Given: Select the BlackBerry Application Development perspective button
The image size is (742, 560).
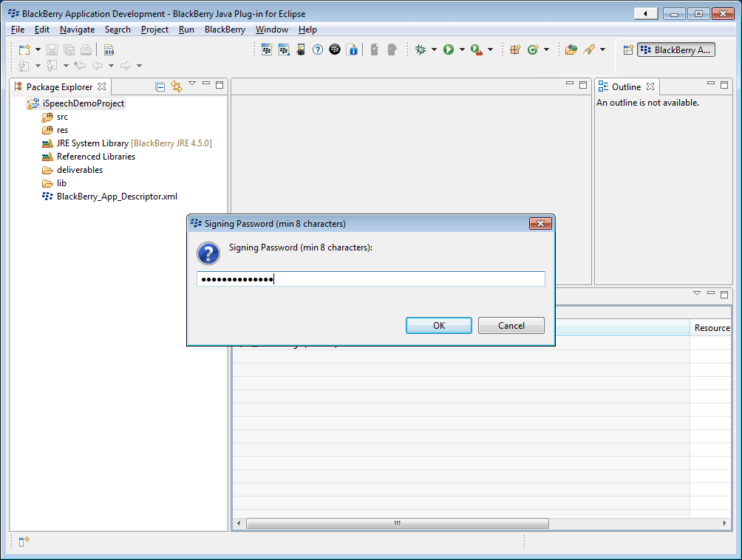Looking at the screenshot, I should [x=676, y=49].
